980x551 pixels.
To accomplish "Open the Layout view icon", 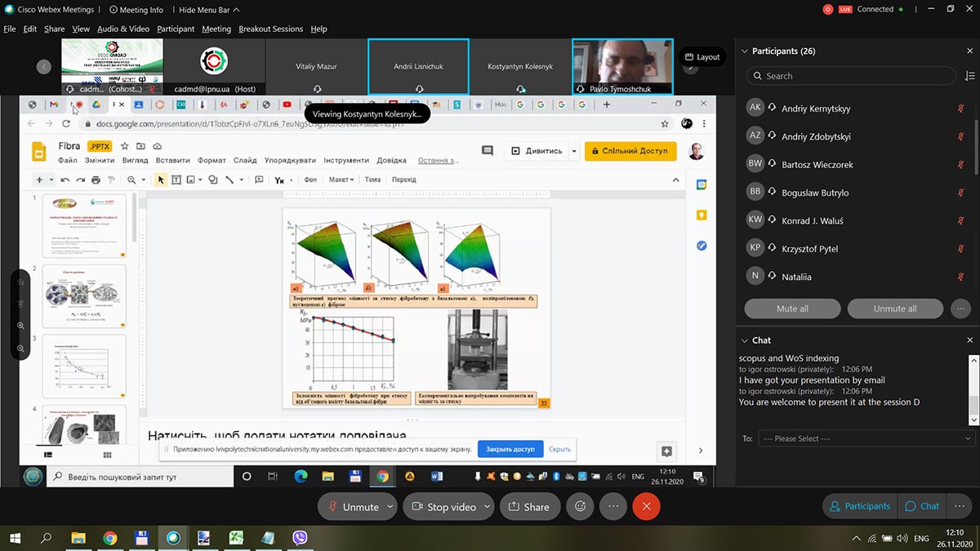I will [x=702, y=57].
